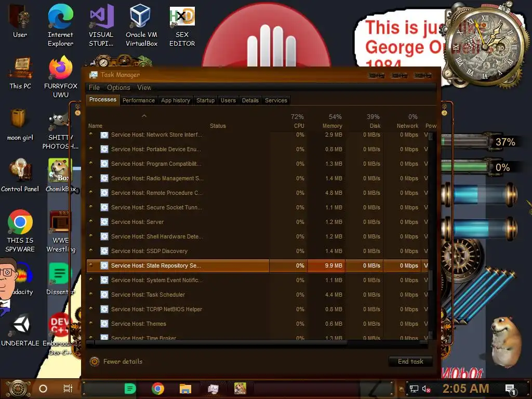Viewport: 532px width, 399px height.
Task: Expand Service Host: Secure Socket Tunn... row
Action: coord(91,207)
